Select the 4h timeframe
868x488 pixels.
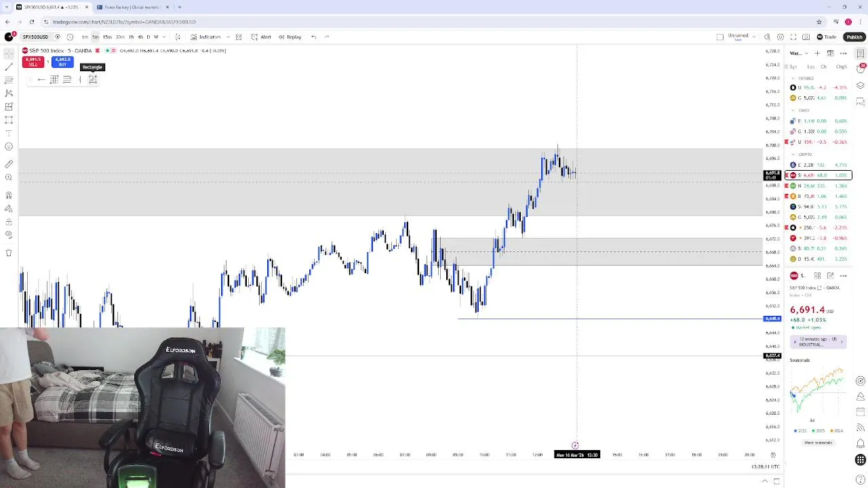140,37
